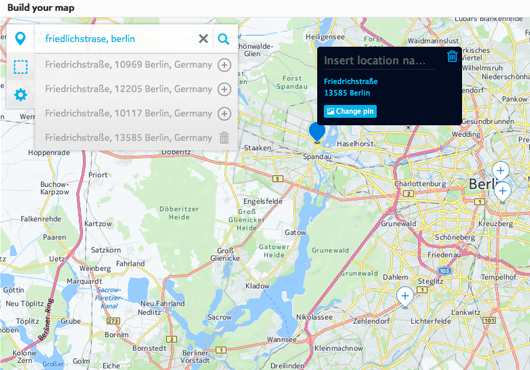Select the dashed area selection tool
The height and width of the screenshot is (370, 530).
click(20, 67)
